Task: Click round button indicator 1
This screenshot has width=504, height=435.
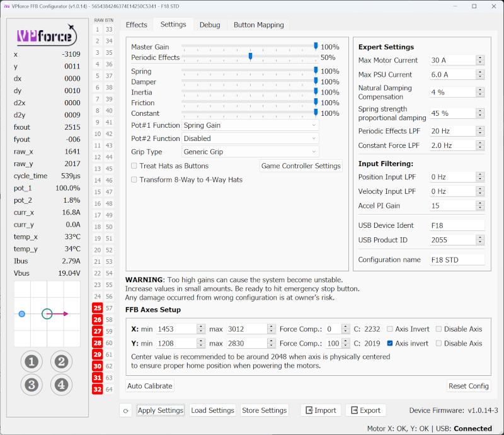Action: 31,362
